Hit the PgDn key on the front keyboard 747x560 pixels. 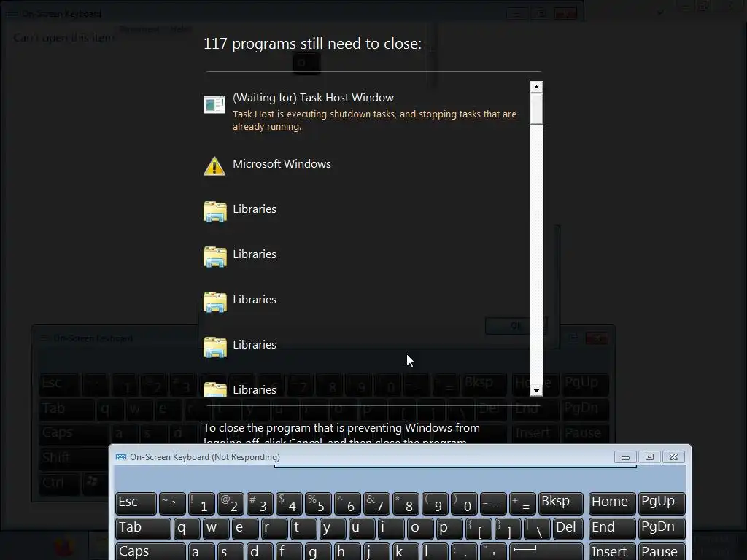coord(662,529)
